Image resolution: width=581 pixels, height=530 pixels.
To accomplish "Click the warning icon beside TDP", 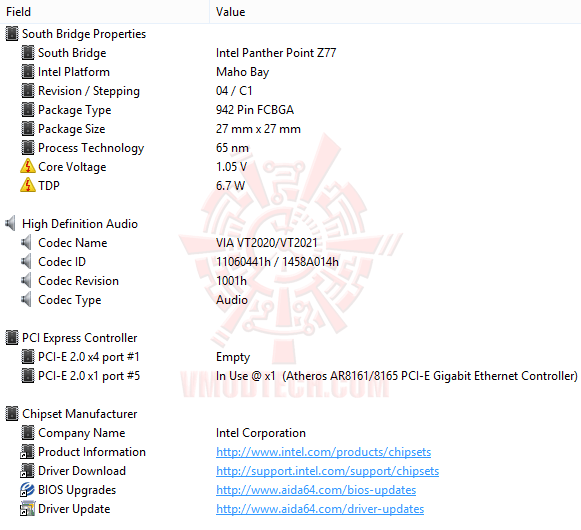I will [x=28, y=185].
